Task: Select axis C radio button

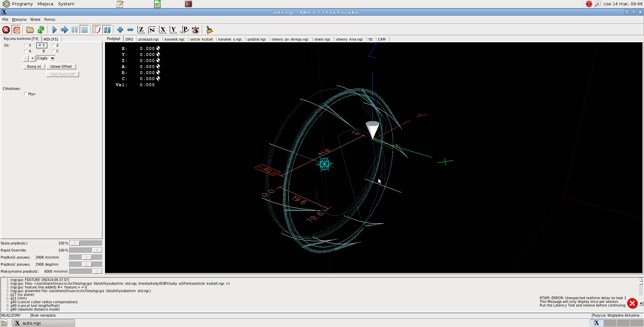Action: point(53,51)
